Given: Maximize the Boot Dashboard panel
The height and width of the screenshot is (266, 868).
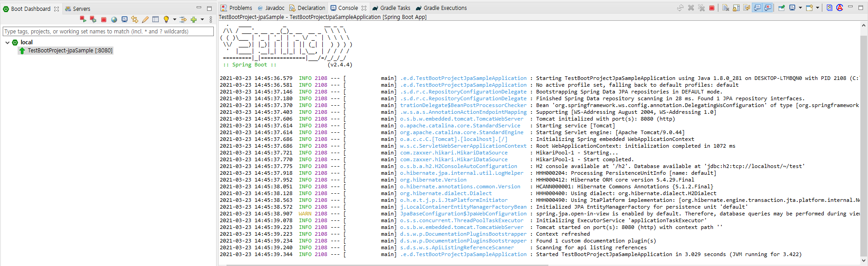Looking at the screenshot, I should pyautogui.click(x=209, y=8).
